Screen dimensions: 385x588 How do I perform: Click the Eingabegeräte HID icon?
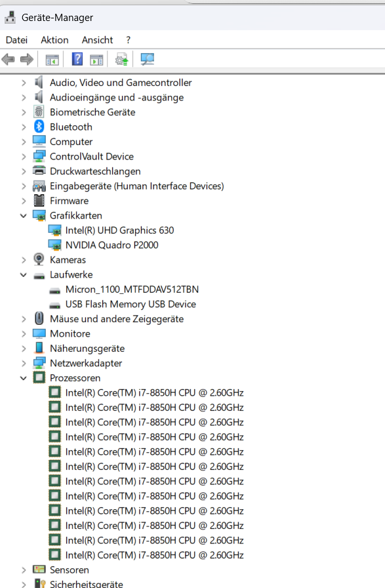point(39,186)
